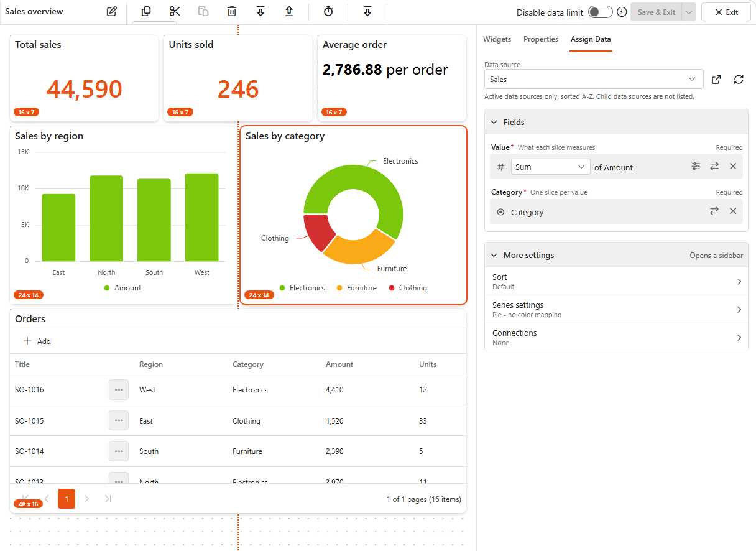This screenshot has height=551, width=756.
Task: Collapse the More settings section
Action: [616, 255]
